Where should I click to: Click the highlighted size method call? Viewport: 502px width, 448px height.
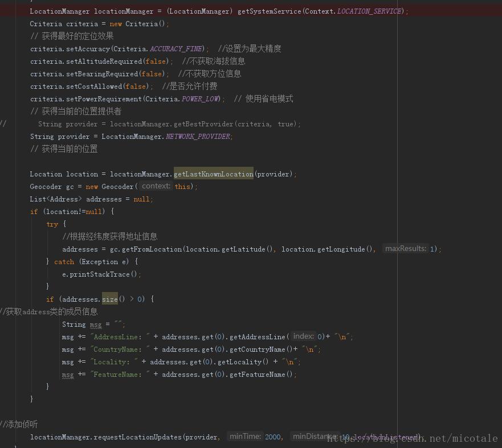click(110, 299)
